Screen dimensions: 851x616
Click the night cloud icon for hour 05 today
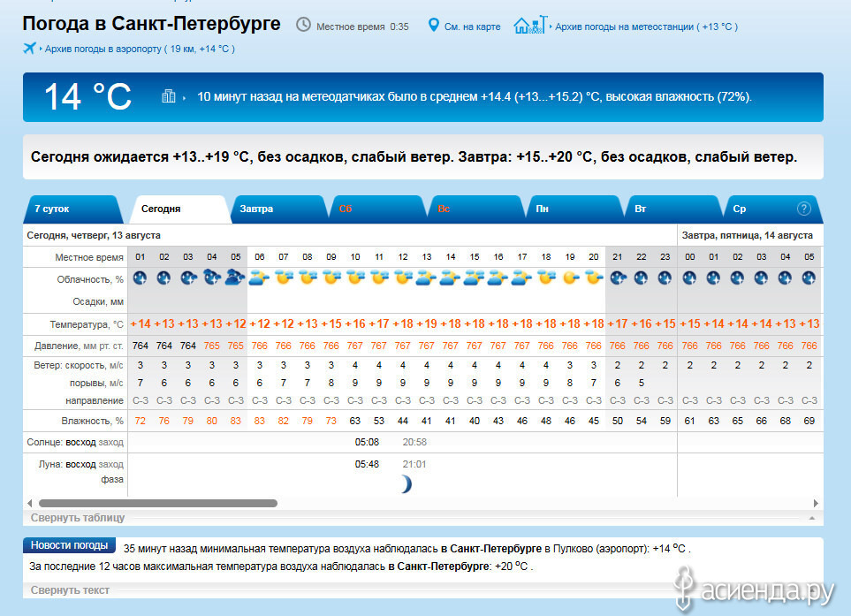click(x=236, y=277)
